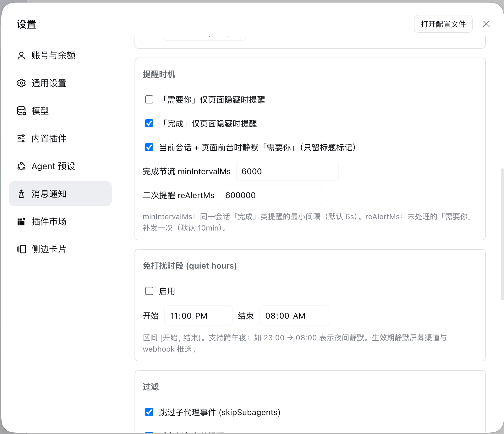Click the grid icon beside 插件市场
This screenshot has height=434, width=504.
click(21, 222)
